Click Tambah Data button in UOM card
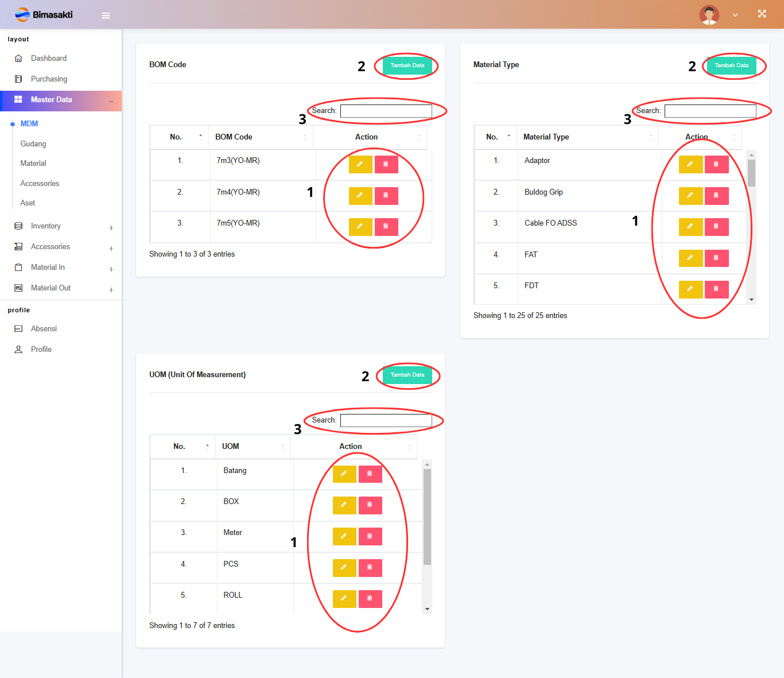 coord(407,375)
